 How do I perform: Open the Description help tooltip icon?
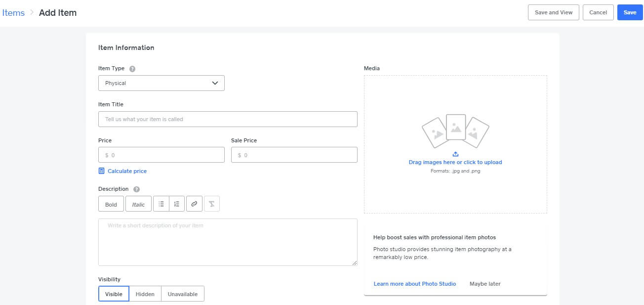click(136, 189)
